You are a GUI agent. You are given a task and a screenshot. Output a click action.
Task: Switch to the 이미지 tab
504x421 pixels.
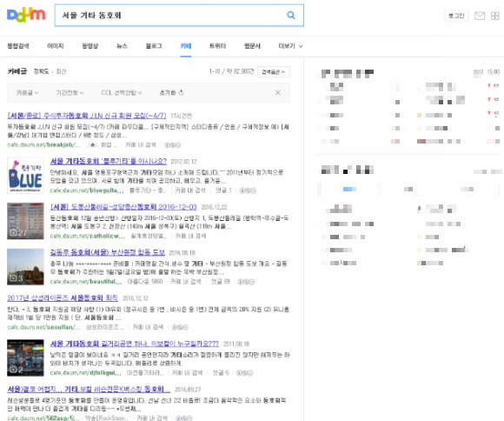click(x=56, y=46)
